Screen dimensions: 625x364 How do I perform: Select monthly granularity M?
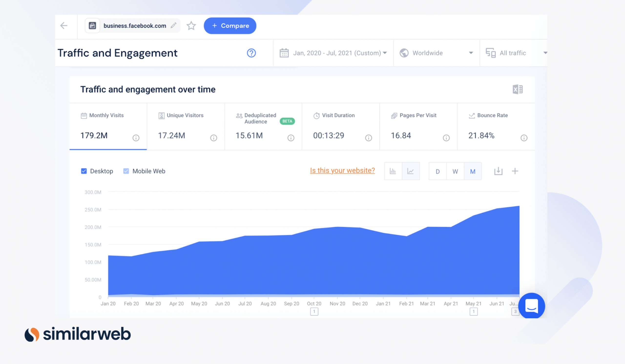pyautogui.click(x=473, y=171)
